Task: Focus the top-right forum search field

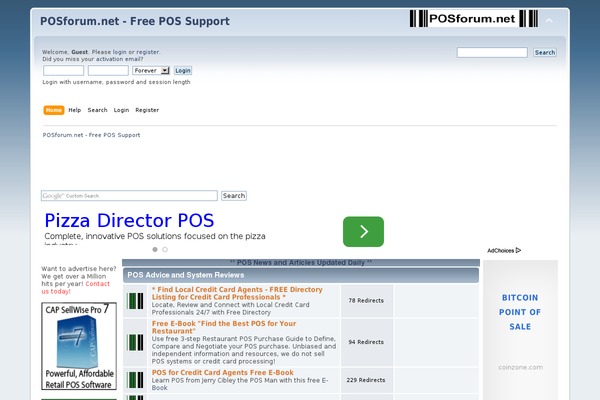Action: click(492, 52)
